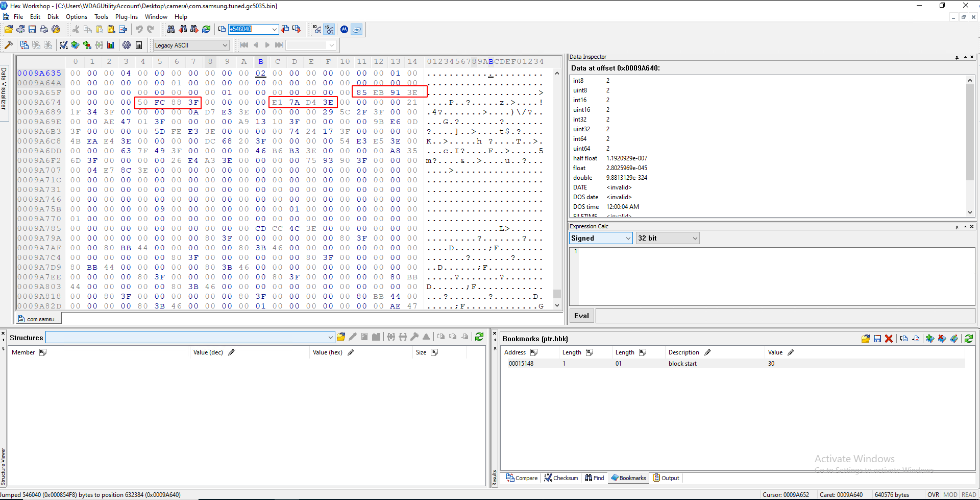Click the Expression Calc input area
The height and width of the screenshot is (500, 980).
[772, 276]
